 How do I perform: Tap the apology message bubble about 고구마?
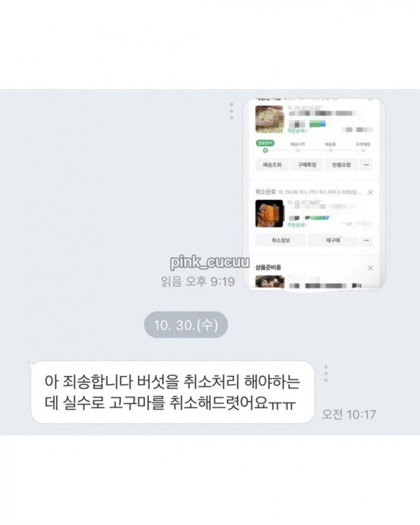coord(172,393)
